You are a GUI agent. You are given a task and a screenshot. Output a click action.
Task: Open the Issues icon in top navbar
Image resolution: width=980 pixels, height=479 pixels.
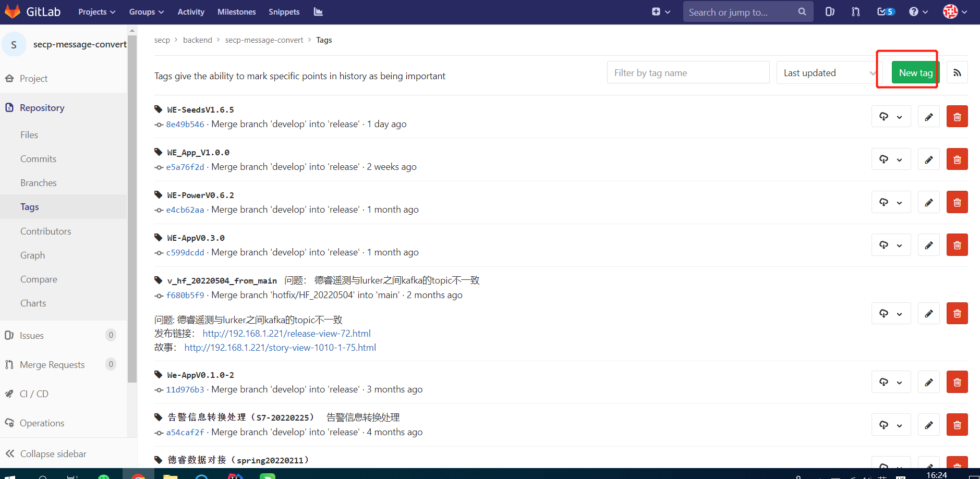830,11
